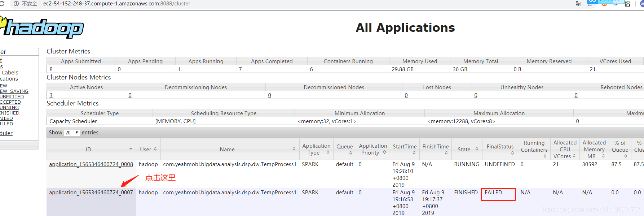Filter apps by SUBMITTED state in sidebar
This screenshot has height=216, width=644.
pyautogui.click(x=12, y=97)
